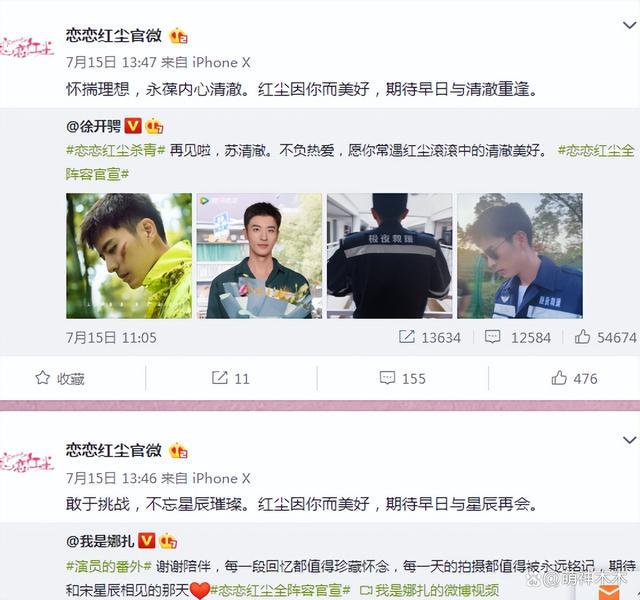Open @我是娜扎 profile link
The width and height of the screenshot is (640, 600).
(100, 541)
